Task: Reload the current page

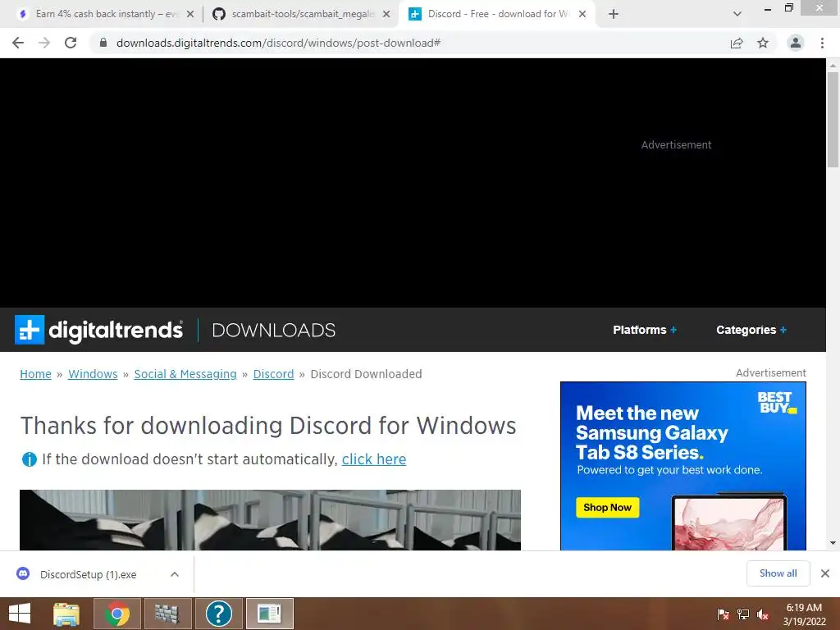Action: tap(71, 43)
